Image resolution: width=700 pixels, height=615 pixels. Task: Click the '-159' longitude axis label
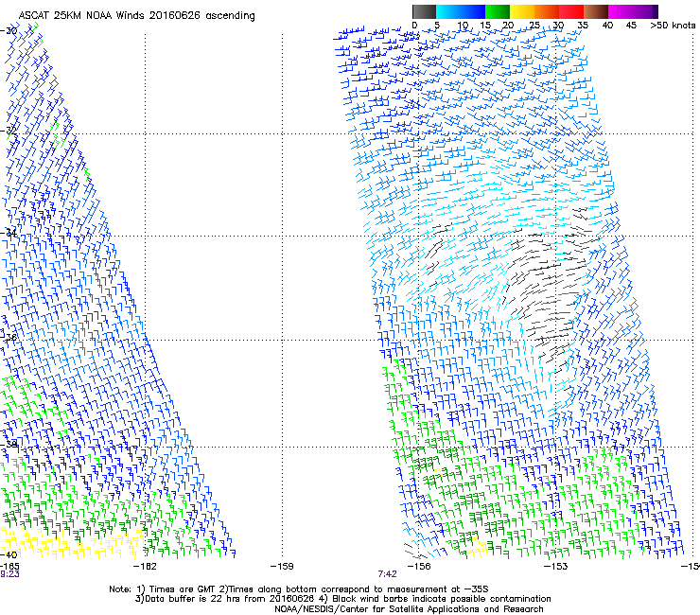tap(282, 567)
